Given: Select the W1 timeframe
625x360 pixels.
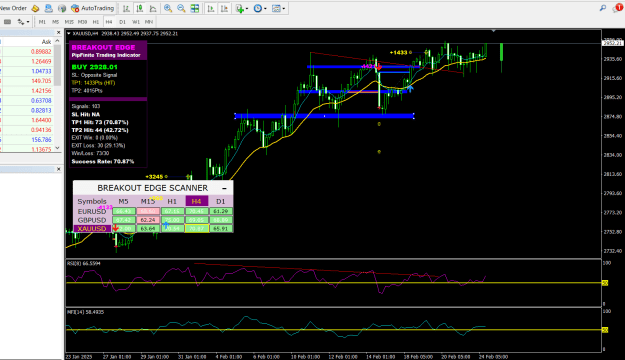Looking at the screenshot, I should pos(136,22).
